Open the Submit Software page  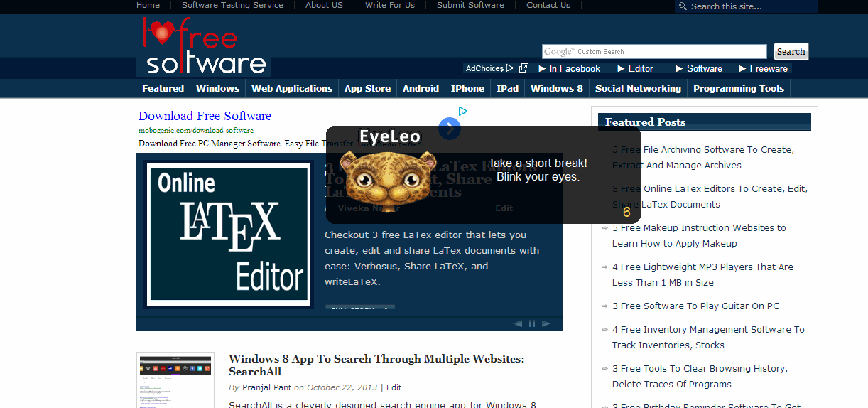pyautogui.click(x=470, y=5)
